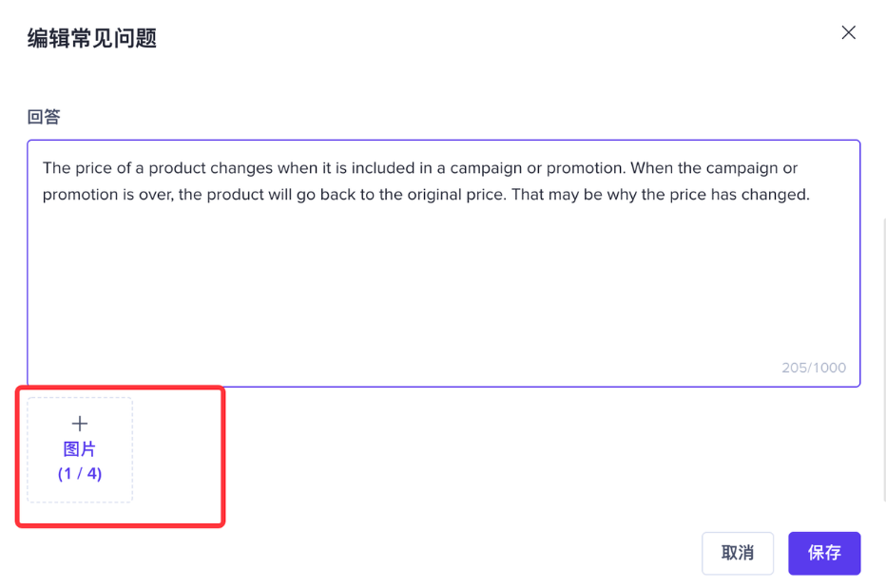Close the 编辑常见问题 dialog
Image resolution: width=886 pixels, height=588 pixels.
(848, 33)
